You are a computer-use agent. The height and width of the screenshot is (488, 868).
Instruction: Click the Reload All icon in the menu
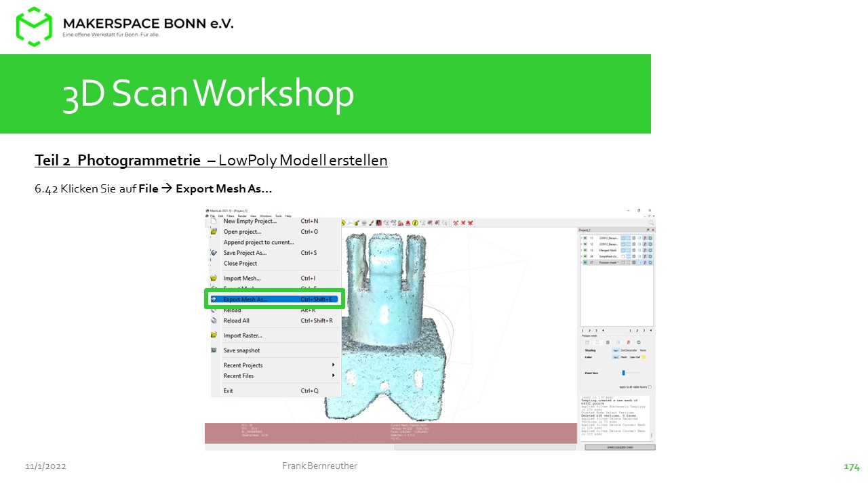click(x=214, y=321)
